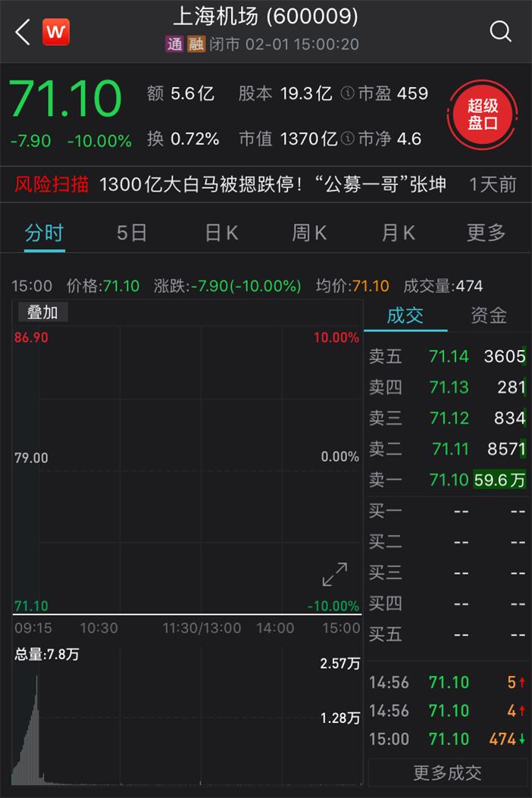Expand chart with the fullscreen arrows icon
Viewport: 532px width, 798px height.
click(x=335, y=574)
